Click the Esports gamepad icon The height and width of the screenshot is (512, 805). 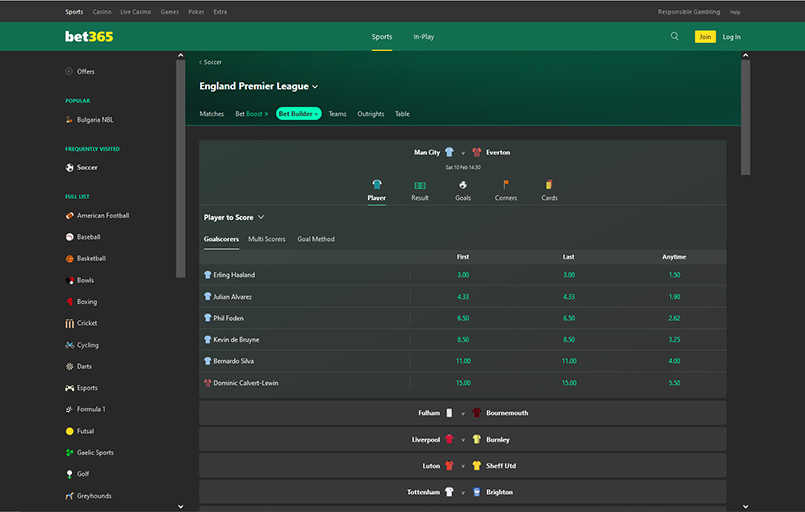pos(69,388)
